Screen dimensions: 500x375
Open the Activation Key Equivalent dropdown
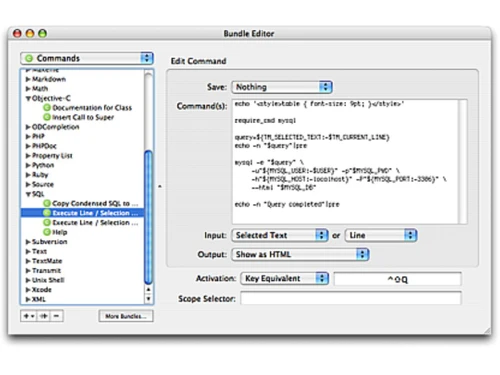(x=285, y=279)
